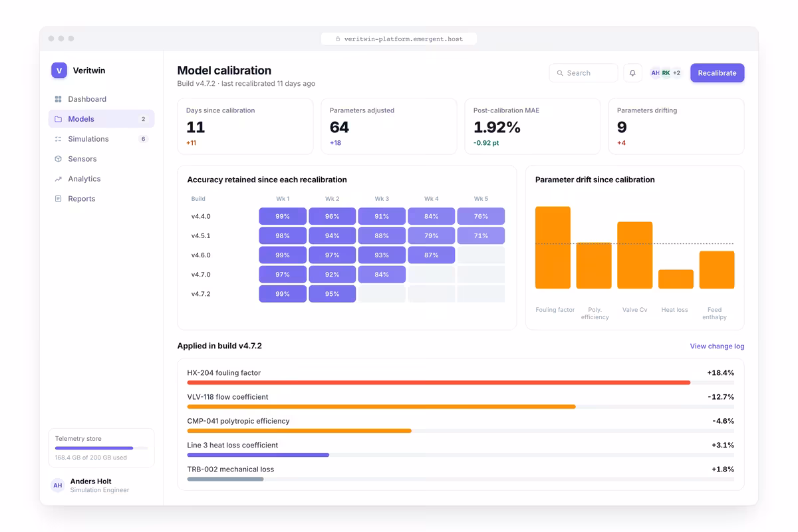Open the Reports page
The width and height of the screenshot is (798, 532).
click(101, 199)
